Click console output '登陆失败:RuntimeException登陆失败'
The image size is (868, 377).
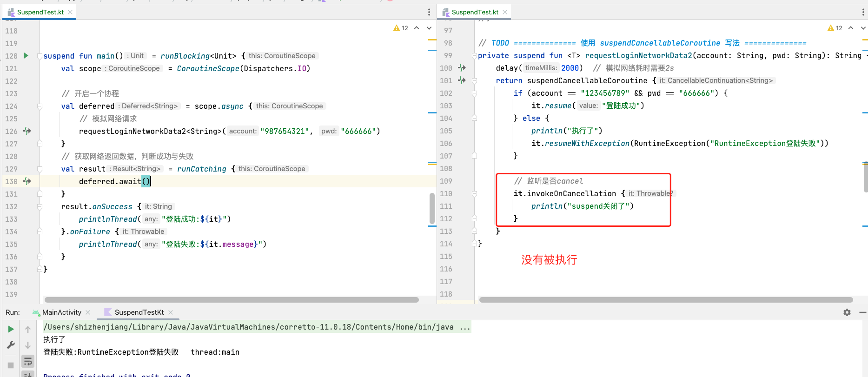coord(111,352)
